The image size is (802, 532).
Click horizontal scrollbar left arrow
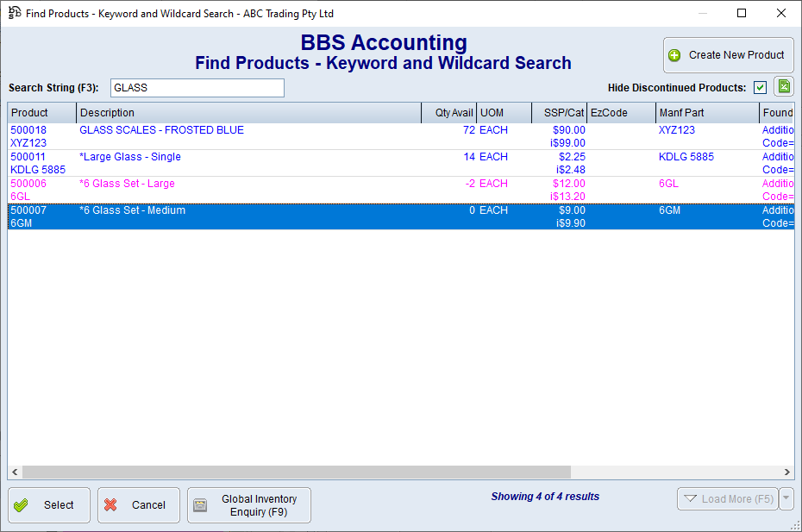15,473
